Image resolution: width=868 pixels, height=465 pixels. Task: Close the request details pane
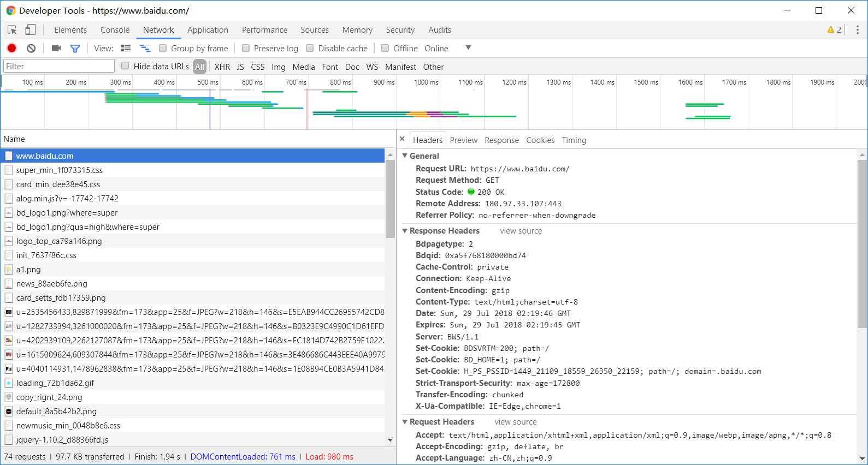(402, 139)
